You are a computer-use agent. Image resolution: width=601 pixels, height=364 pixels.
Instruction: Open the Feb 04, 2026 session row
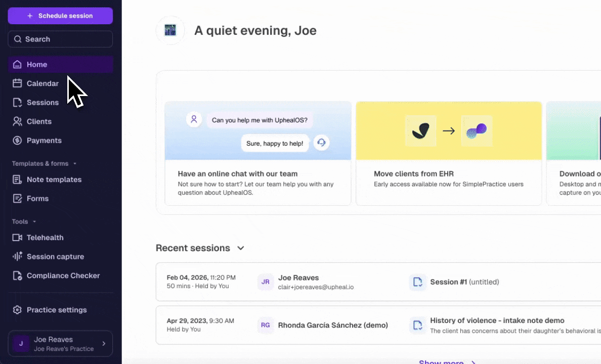378,282
